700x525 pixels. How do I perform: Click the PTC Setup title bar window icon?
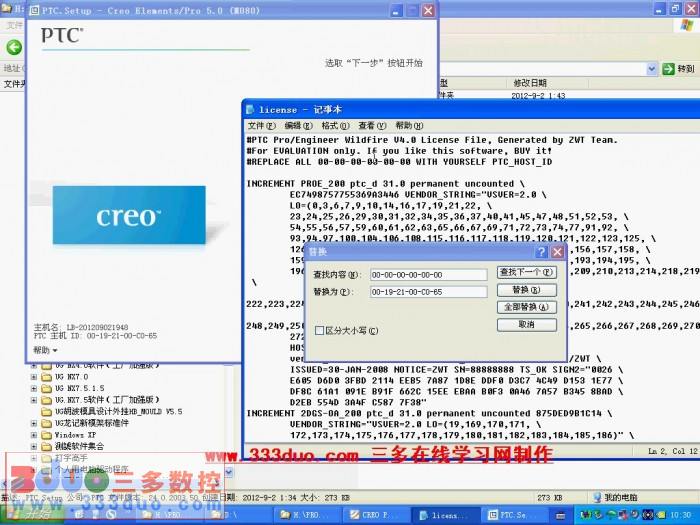coord(34,10)
